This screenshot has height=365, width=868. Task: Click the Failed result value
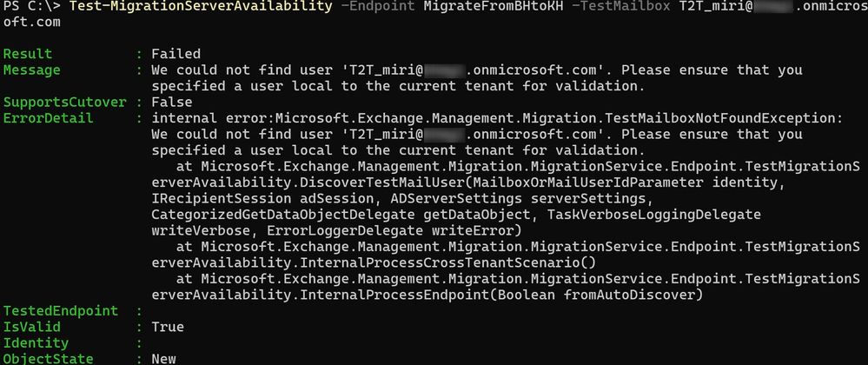tap(176, 54)
